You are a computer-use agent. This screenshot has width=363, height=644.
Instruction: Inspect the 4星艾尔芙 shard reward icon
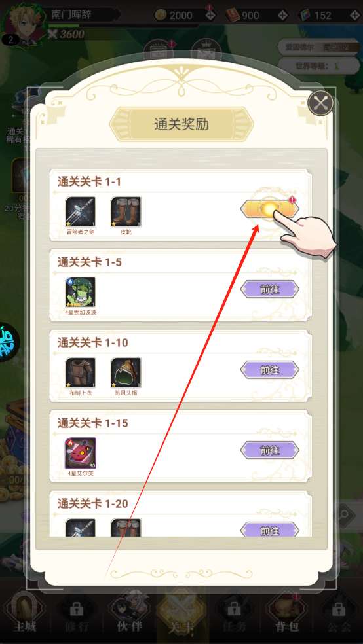[x=81, y=454]
